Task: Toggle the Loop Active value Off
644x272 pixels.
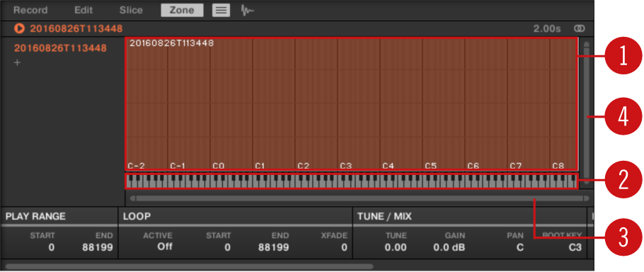Action: (165, 247)
